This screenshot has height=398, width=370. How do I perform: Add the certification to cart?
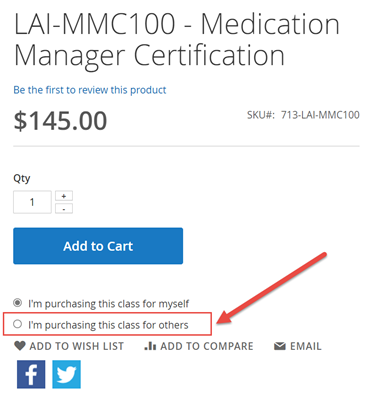tap(98, 246)
